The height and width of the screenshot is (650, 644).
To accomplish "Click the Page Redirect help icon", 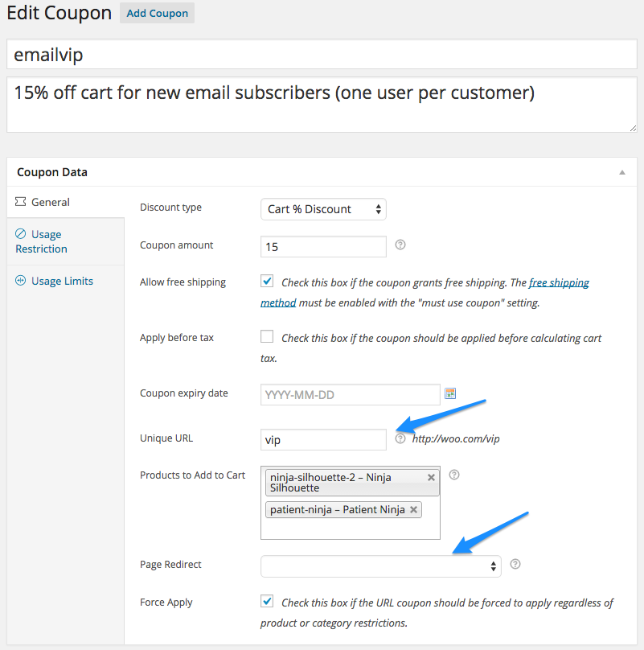I will click(x=515, y=564).
